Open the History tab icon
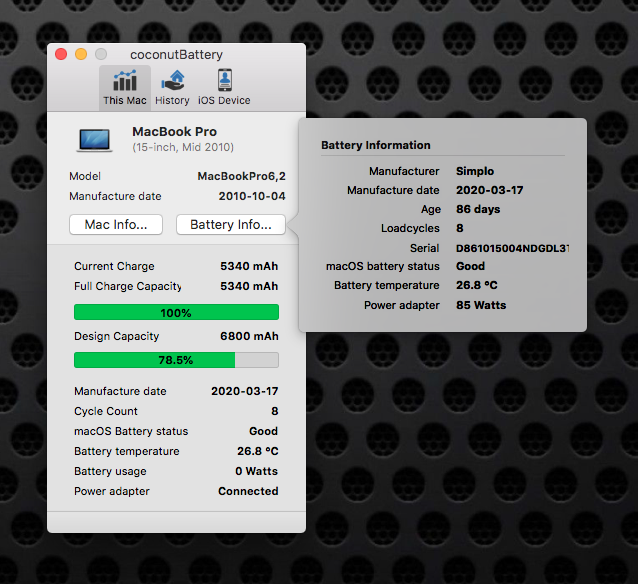 173,80
